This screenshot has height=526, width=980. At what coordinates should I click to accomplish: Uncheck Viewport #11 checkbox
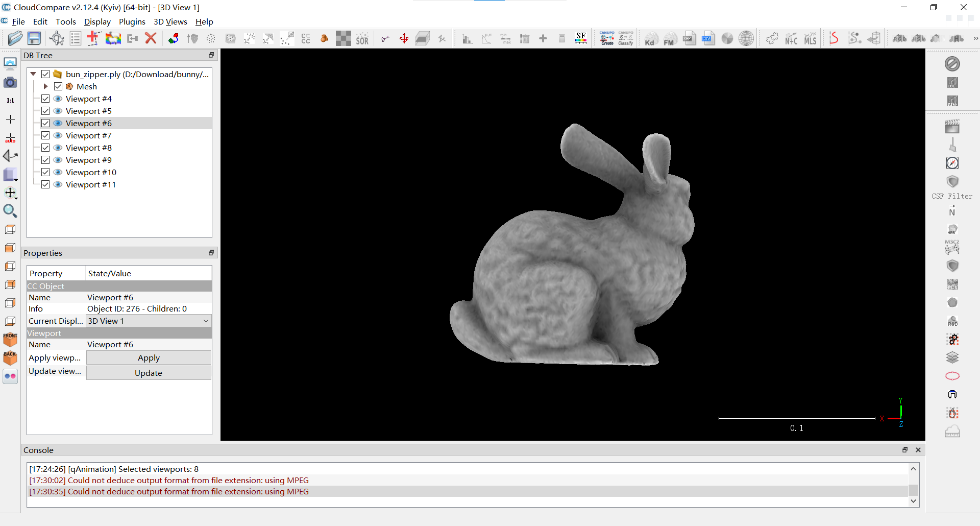[45, 184]
